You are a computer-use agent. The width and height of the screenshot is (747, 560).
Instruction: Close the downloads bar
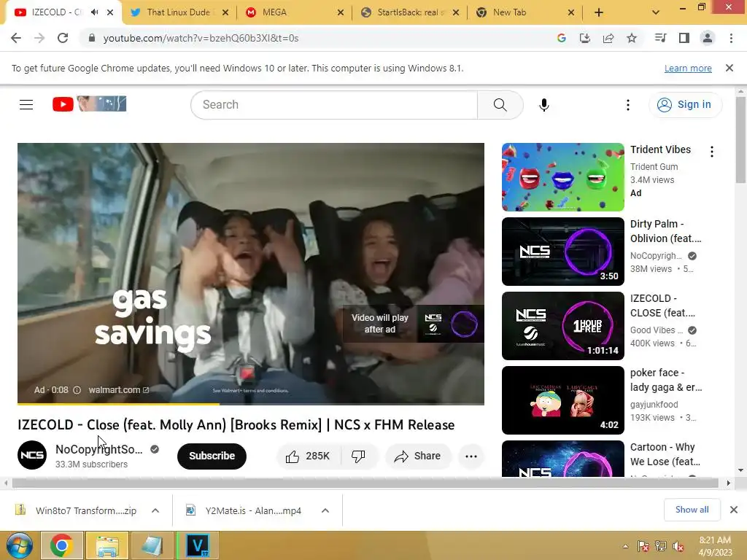click(x=734, y=510)
